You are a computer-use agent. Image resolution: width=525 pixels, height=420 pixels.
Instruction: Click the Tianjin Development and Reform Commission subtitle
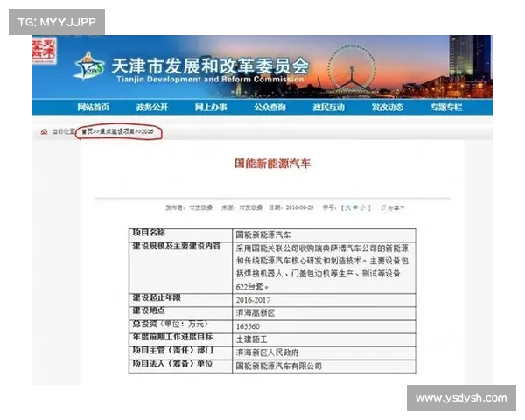[210, 80]
